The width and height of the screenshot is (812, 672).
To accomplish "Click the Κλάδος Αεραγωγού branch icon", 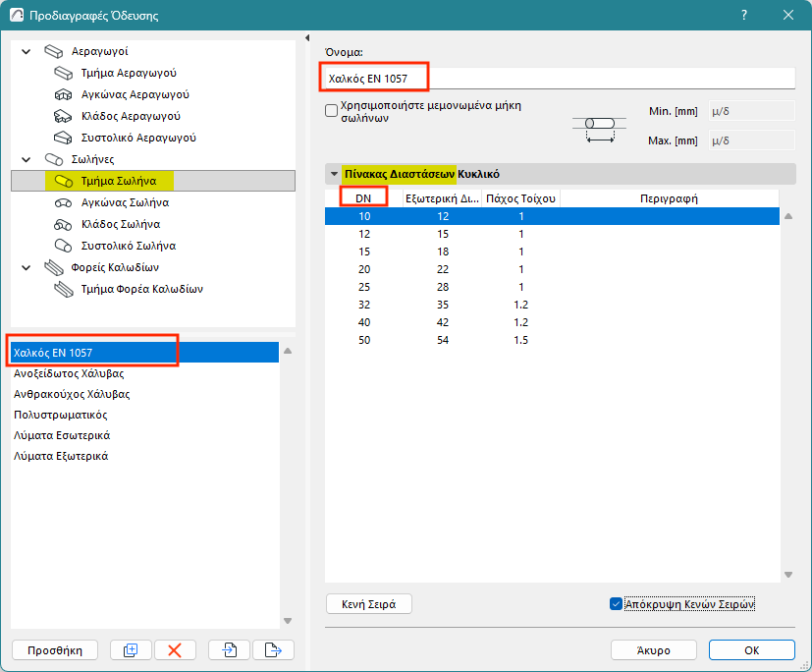I will click(x=63, y=116).
